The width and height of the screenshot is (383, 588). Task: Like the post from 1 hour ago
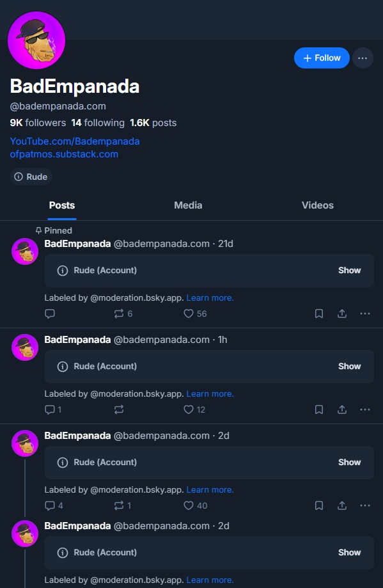(189, 409)
